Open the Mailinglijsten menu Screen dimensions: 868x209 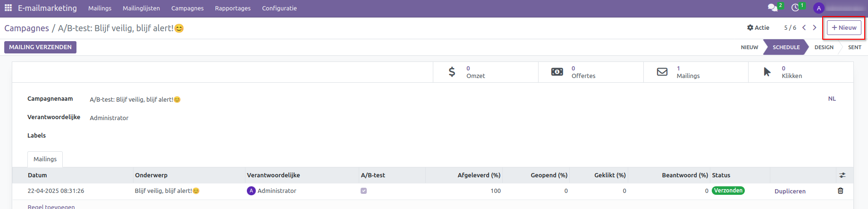pyautogui.click(x=141, y=9)
